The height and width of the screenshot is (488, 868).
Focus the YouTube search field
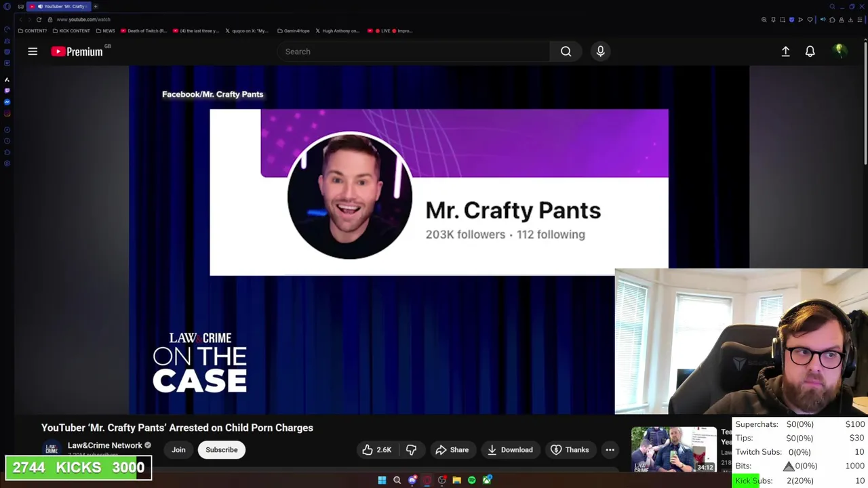pyautogui.click(x=413, y=52)
